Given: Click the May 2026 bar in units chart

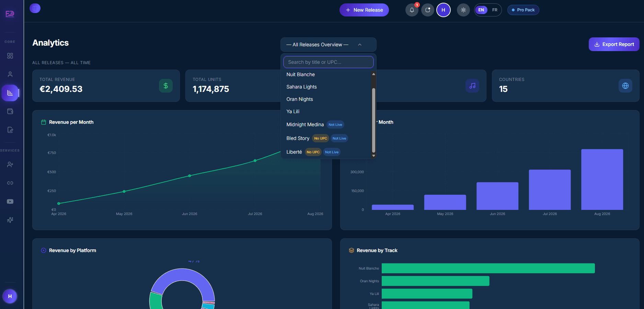Looking at the screenshot, I should (x=445, y=202).
